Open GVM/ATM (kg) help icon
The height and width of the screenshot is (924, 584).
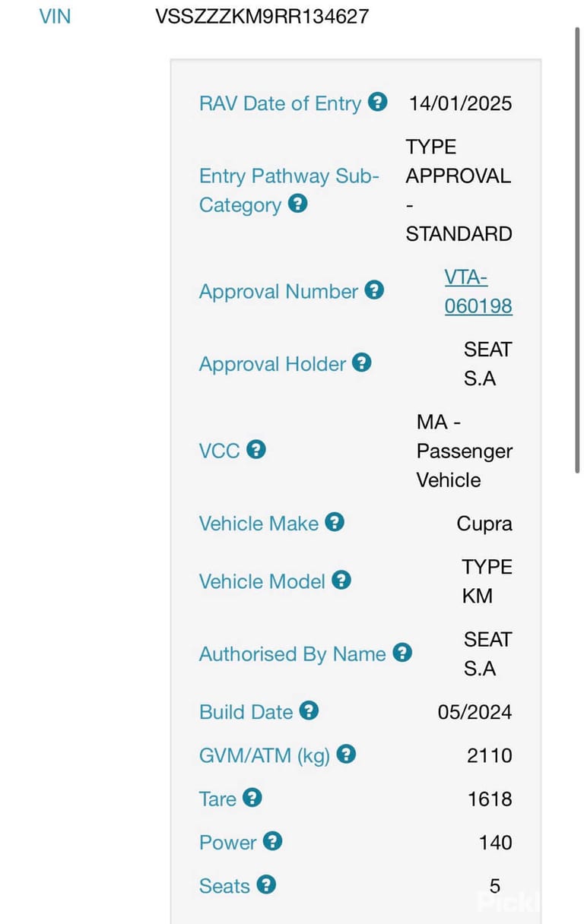346,754
